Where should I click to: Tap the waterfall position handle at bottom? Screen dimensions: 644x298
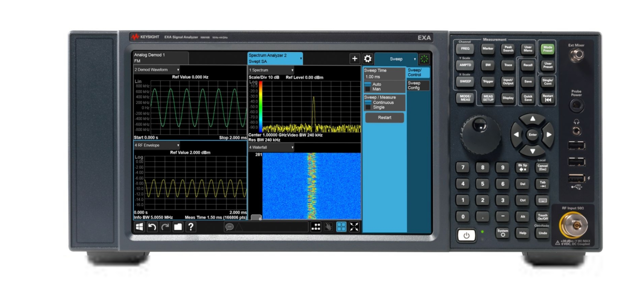coord(256,217)
